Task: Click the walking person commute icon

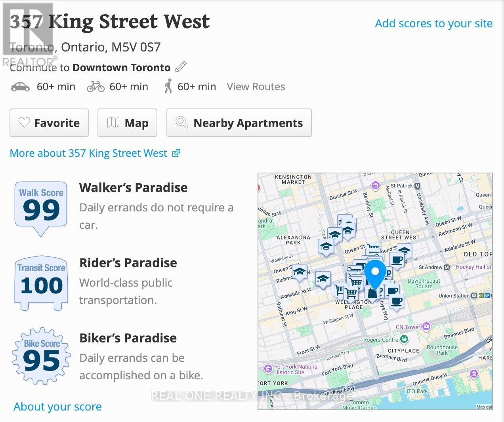Action: [168, 86]
